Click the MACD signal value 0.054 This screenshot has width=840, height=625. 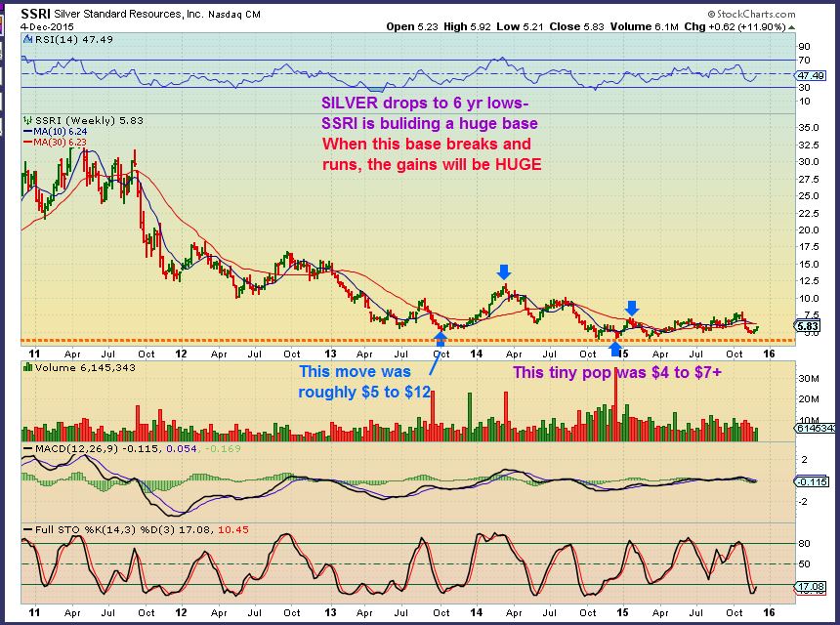182,449
